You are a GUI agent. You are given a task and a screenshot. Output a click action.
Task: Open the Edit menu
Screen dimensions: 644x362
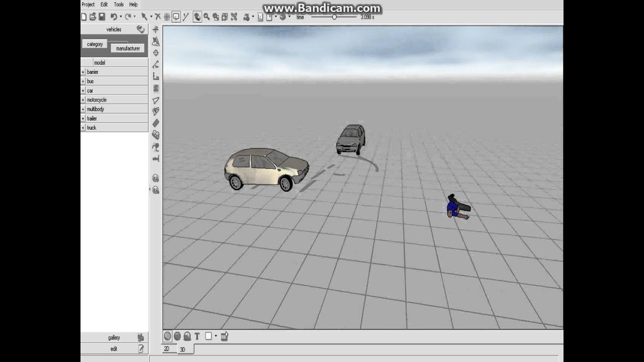coord(104,5)
